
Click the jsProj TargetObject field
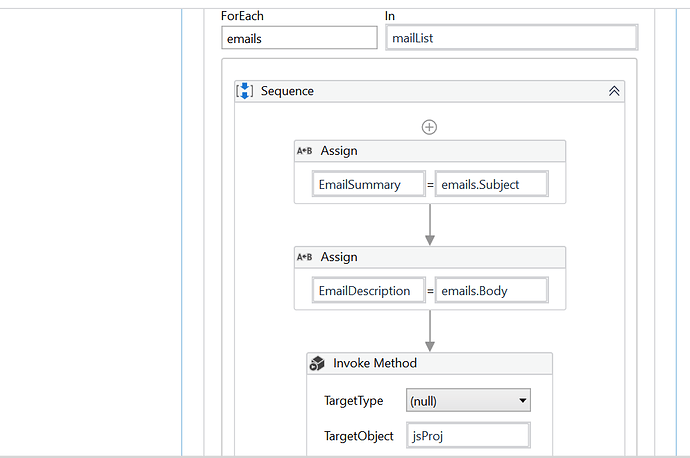[468, 436]
